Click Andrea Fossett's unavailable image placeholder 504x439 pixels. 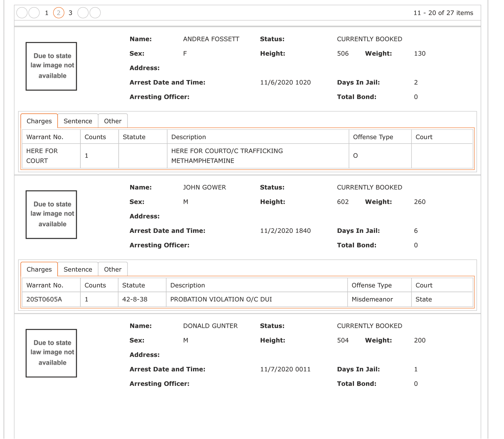(51, 66)
